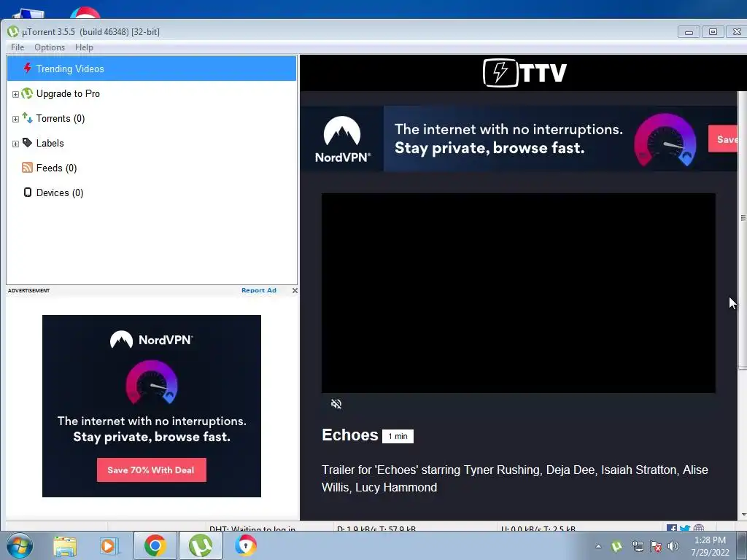Click NordVPN sidebar ad image
This screenshot has width=747, height=560.
pyautogui.click(x=152, y=405)
